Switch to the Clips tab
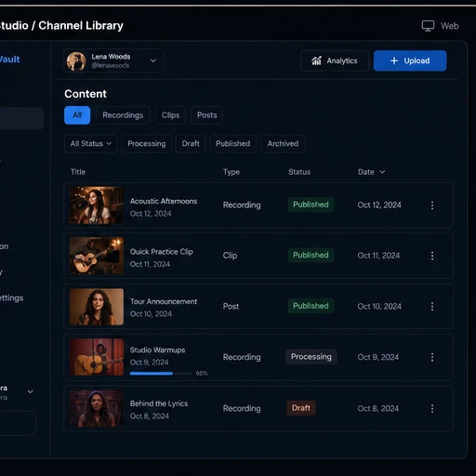The image size is (476, 476). (170, 115)
